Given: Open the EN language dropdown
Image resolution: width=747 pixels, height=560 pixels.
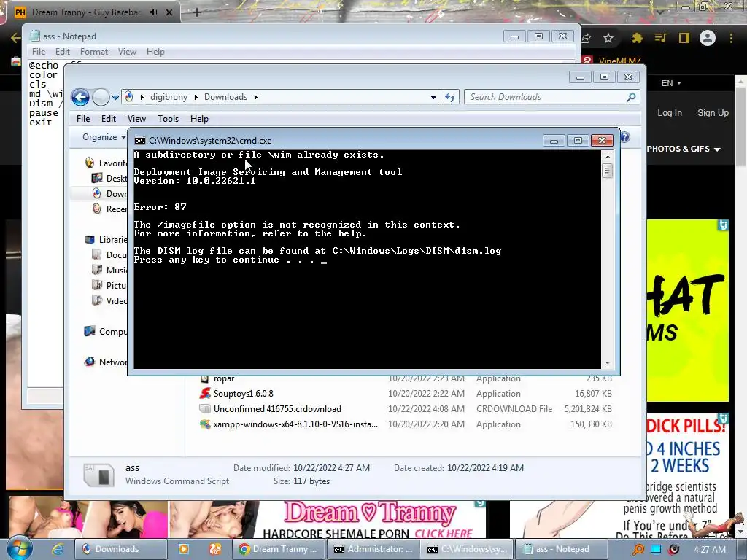Looking at the screenshot, I should tap(671, 83).
